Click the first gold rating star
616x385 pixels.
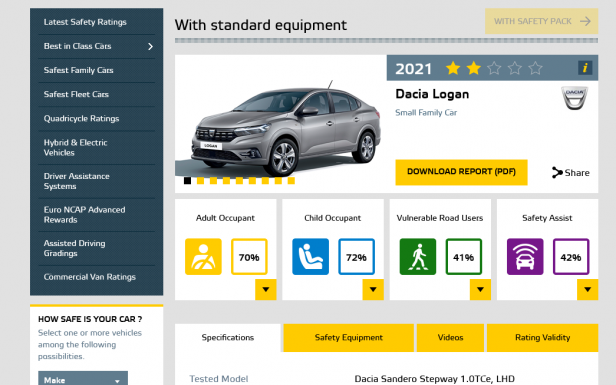(453, 68)
